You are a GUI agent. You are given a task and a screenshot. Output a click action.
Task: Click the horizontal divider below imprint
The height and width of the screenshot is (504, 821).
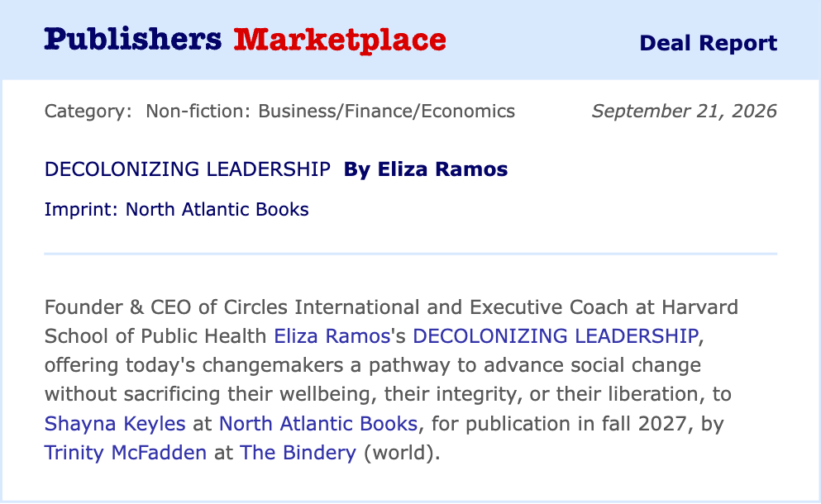410,254
